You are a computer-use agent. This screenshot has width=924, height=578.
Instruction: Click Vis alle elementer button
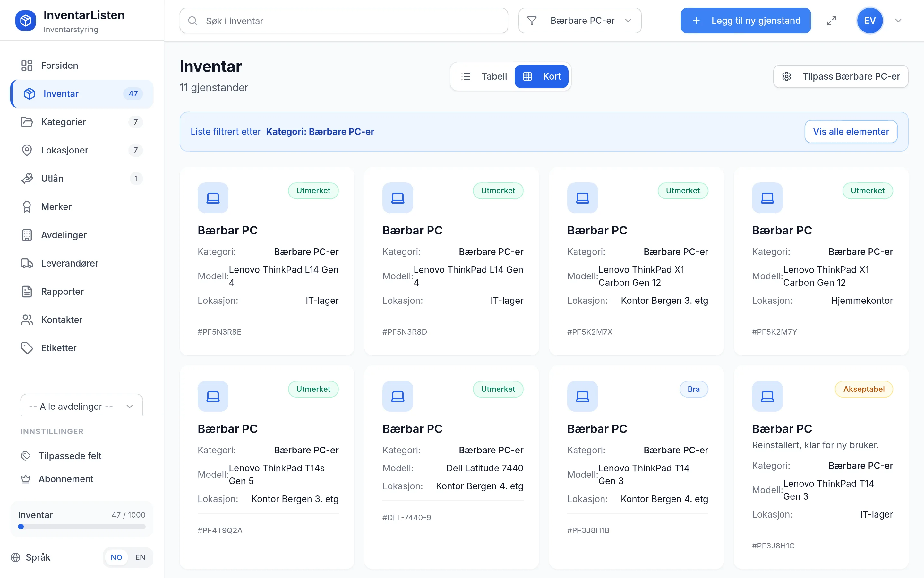click(x=851, y=132)
